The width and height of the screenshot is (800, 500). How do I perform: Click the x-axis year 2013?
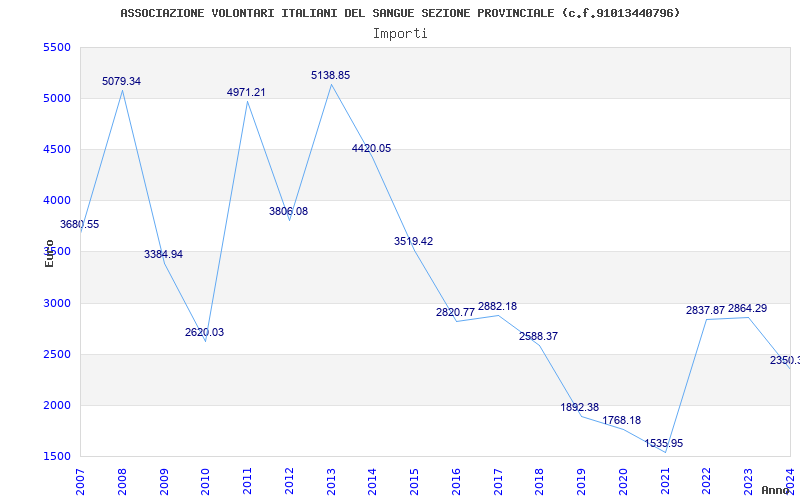[x=331, y=482]
